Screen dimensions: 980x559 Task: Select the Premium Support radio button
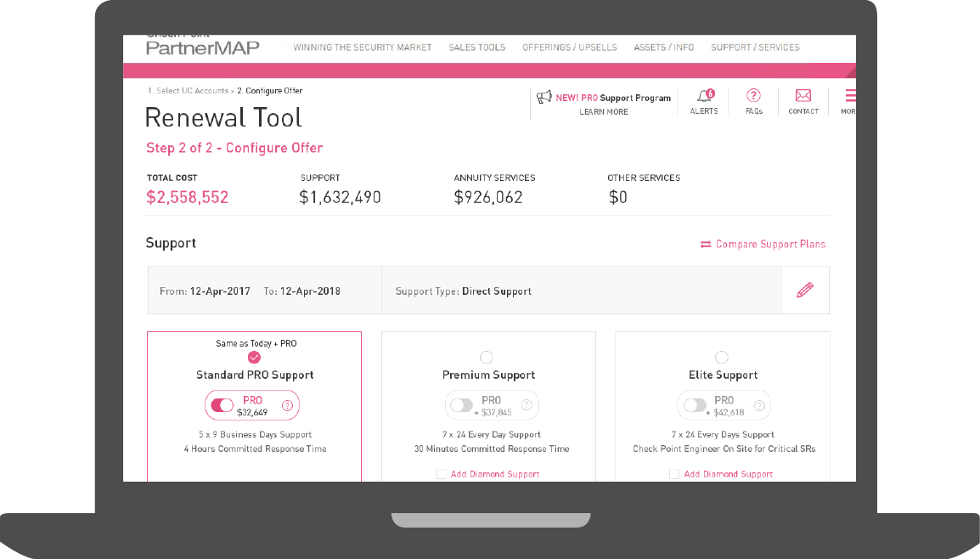[x=487, y=357]
